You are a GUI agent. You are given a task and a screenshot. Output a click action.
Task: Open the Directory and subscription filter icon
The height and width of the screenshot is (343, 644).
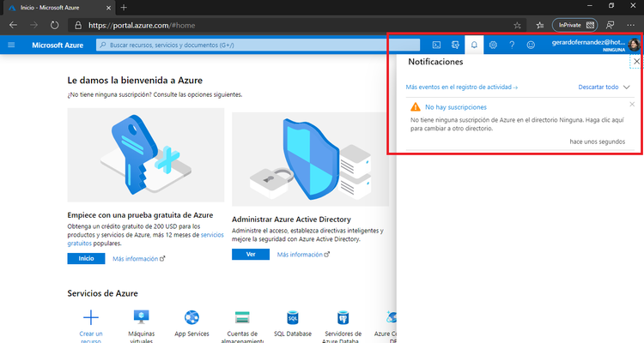click(x=455, y=45)
